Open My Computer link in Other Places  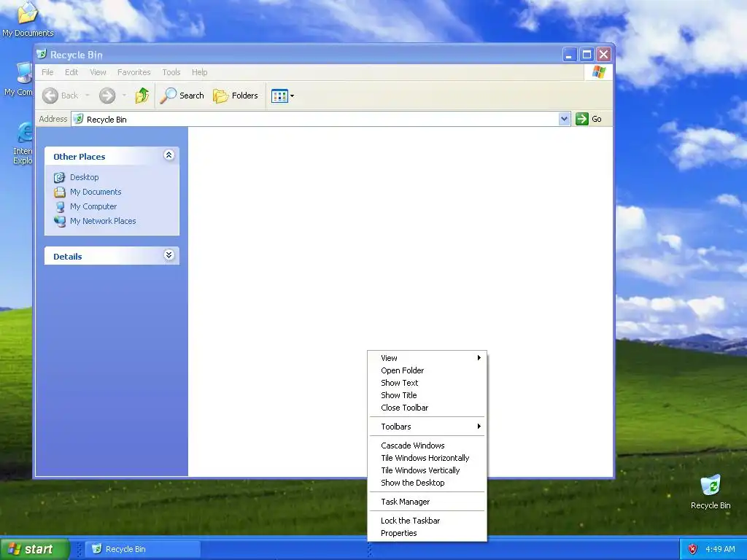(93, 206)
